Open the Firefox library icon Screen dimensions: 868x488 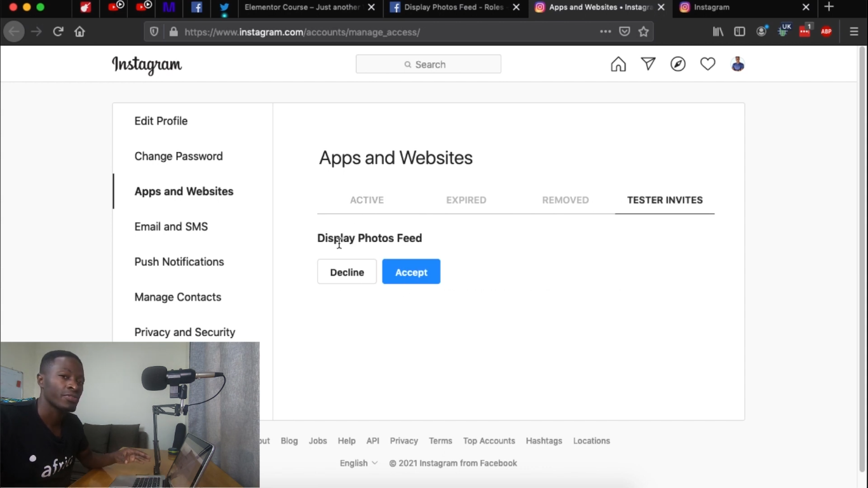(718, 31)
